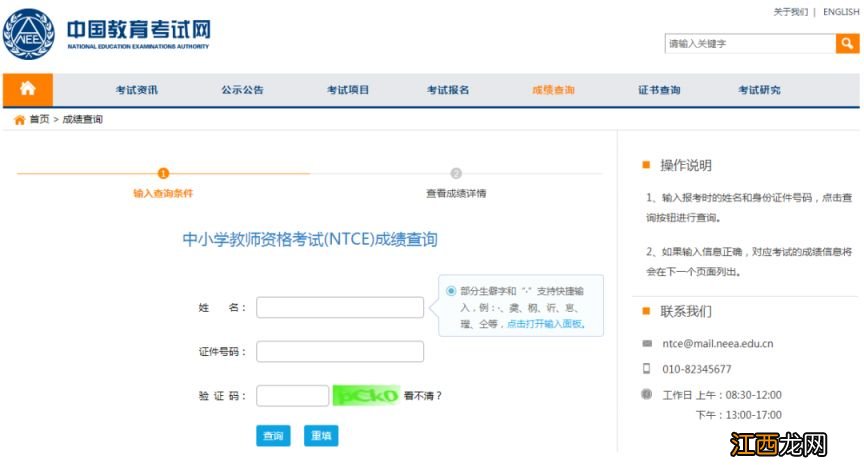Click the orange home icon in navigation bar
This screenshot has width=864, height=475.
(28, 89)
